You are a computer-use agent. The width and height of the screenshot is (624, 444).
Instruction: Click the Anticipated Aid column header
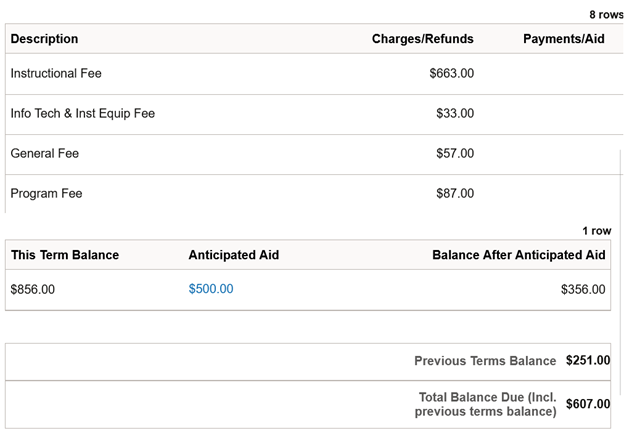[233, 255]
